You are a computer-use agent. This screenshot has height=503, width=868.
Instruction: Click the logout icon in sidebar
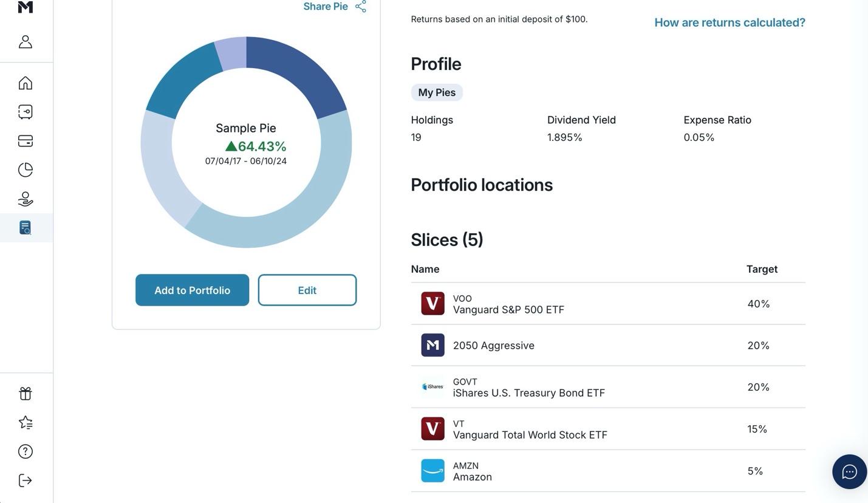point(26,481)
